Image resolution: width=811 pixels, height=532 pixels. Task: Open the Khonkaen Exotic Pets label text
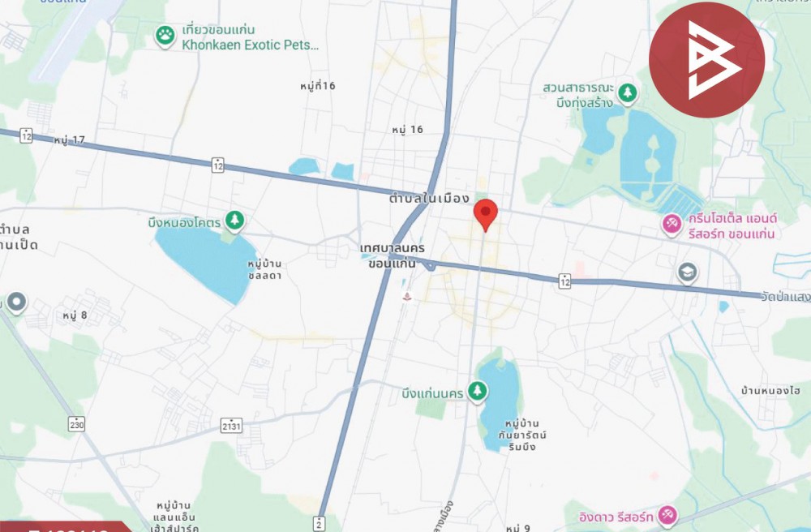(x=250, y=45)
